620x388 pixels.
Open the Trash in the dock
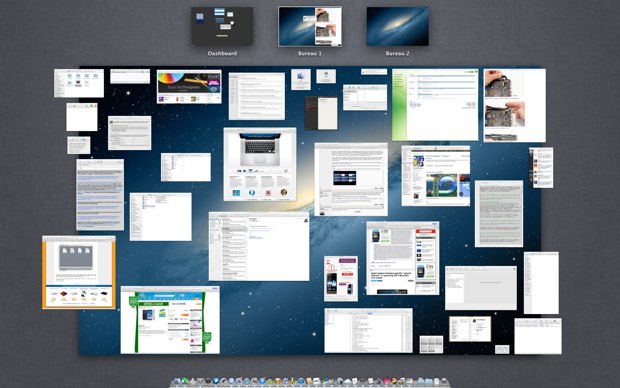click(444, 382)
